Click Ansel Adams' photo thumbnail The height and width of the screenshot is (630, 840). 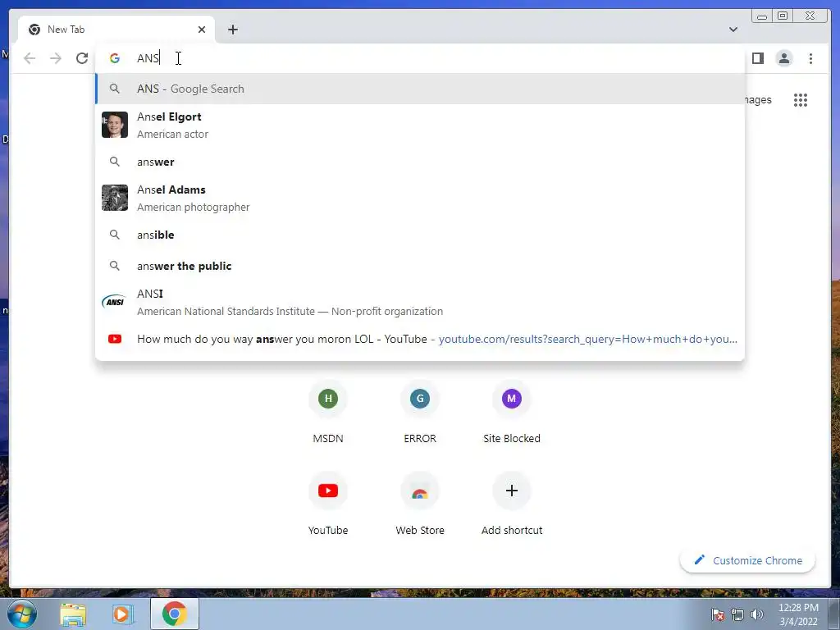115,198
